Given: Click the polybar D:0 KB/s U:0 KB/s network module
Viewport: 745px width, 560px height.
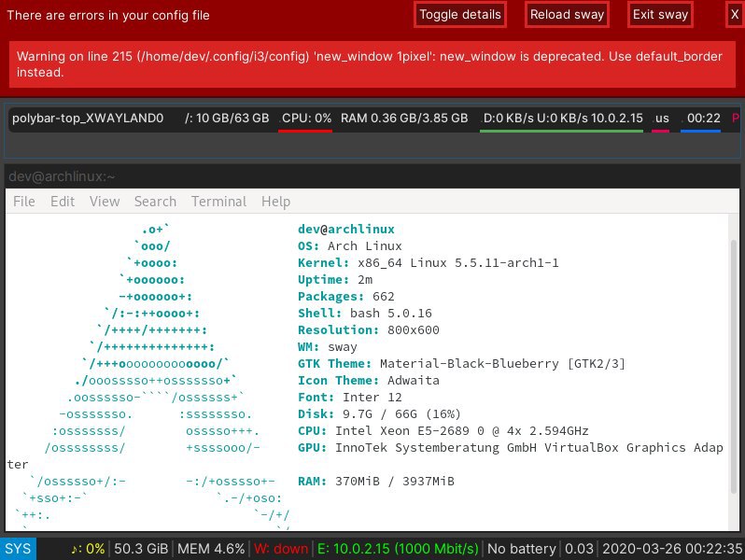Looking at the screenshot, I should [x=563, y=119].
